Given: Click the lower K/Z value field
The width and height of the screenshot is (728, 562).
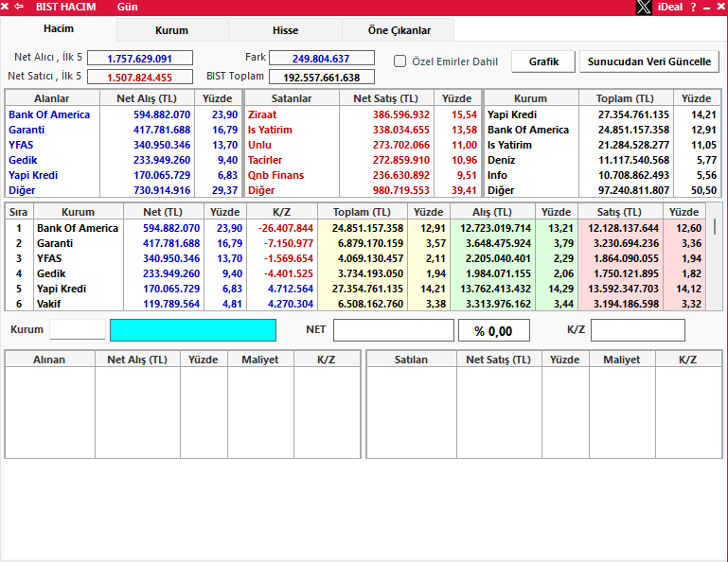Looking at the screenshot, I should pyautogui.click(x=638, y=330).
